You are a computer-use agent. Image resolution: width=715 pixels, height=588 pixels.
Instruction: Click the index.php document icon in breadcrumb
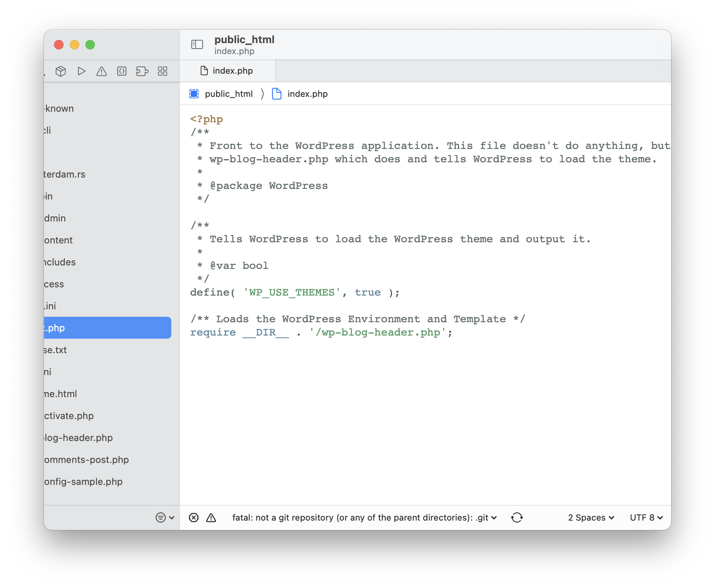tap(277, 94)
